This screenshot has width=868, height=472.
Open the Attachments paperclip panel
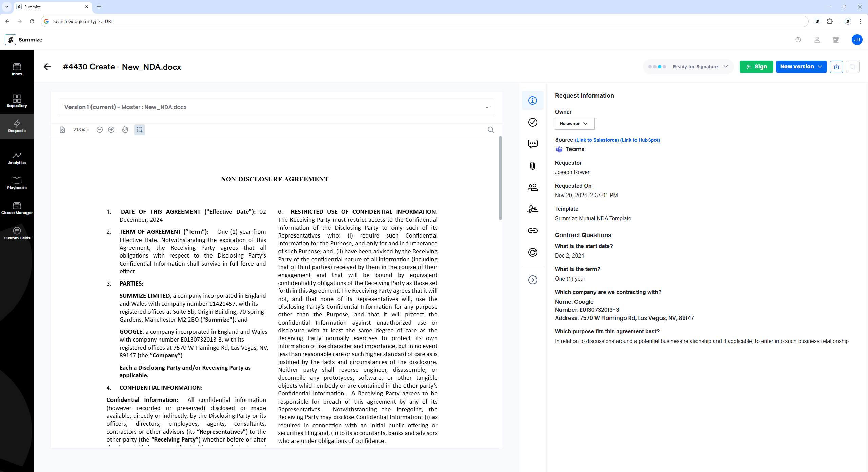pyautogui.click(x=532, y=166)
